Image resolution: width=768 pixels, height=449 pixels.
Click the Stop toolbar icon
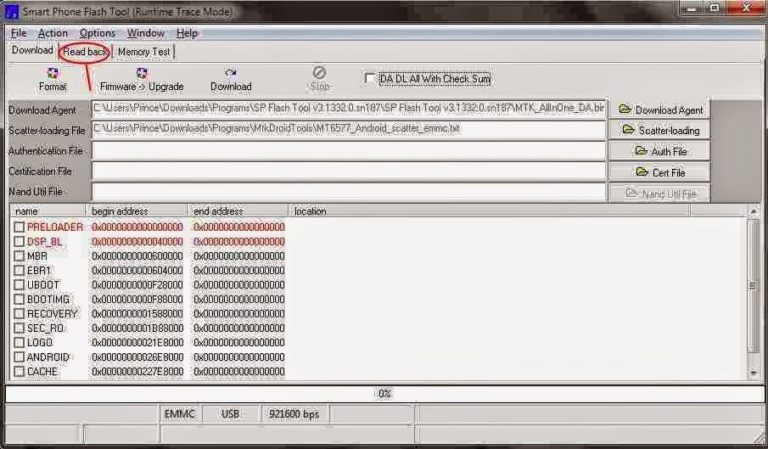pos(319,79)
